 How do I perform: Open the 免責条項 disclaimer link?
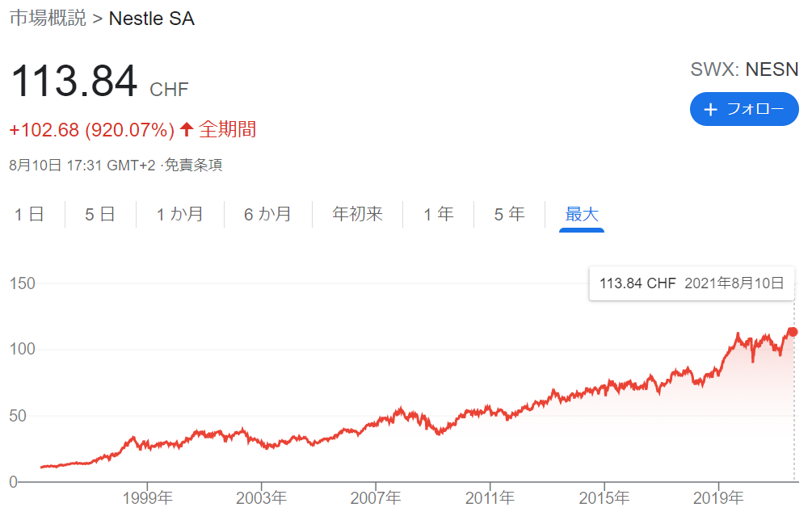[x=194, y=165]
